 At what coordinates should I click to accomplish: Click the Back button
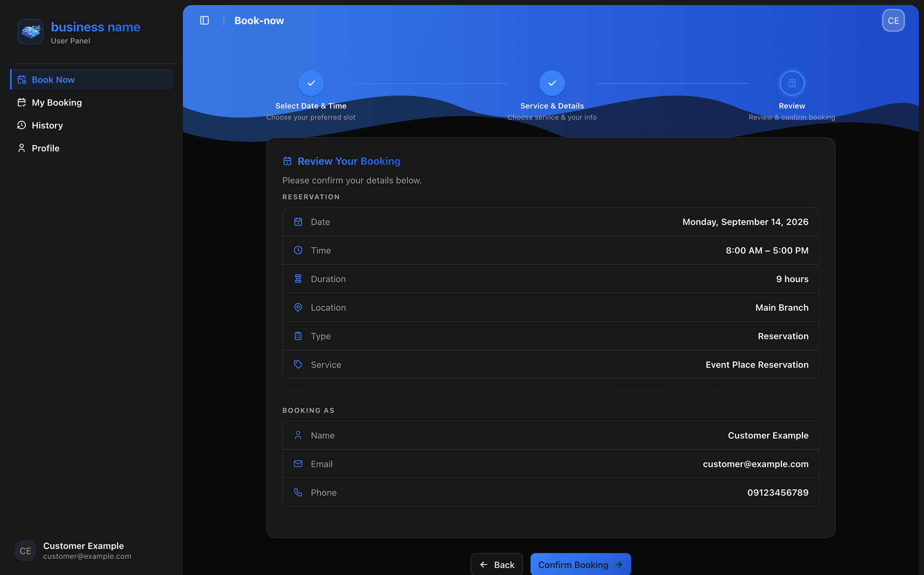[x=496, y=564]
